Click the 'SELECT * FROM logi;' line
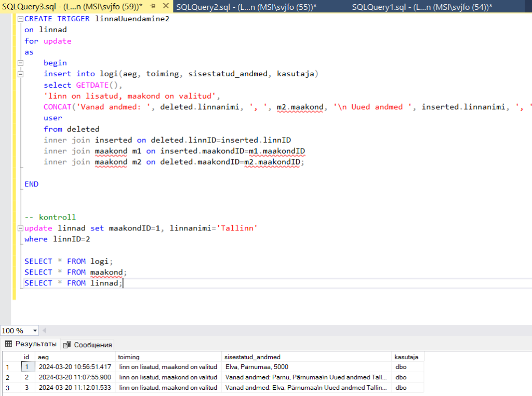Viewport: 532px width, 396px height. (69, 262)
